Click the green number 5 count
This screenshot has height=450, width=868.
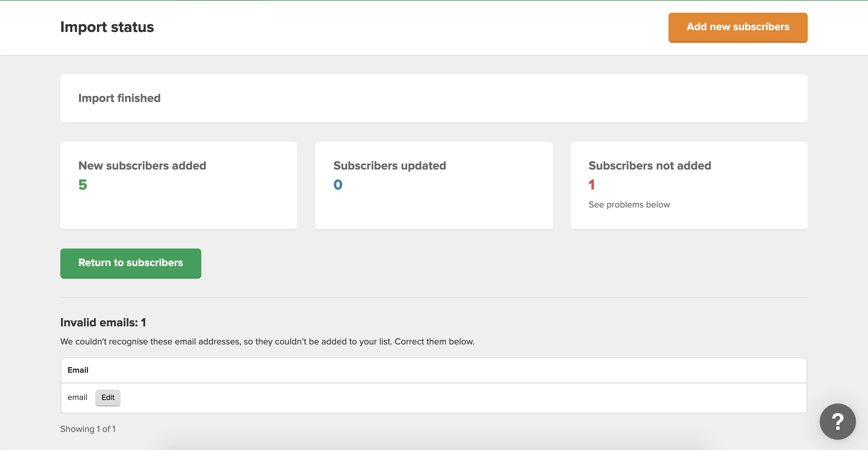click(83, 185)
